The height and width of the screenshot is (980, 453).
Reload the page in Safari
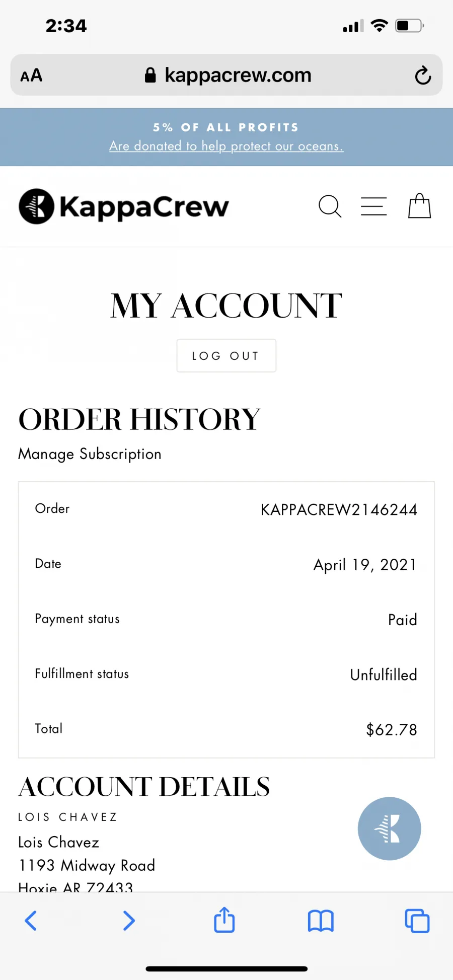pyautogui.click(x=423, y=76)
